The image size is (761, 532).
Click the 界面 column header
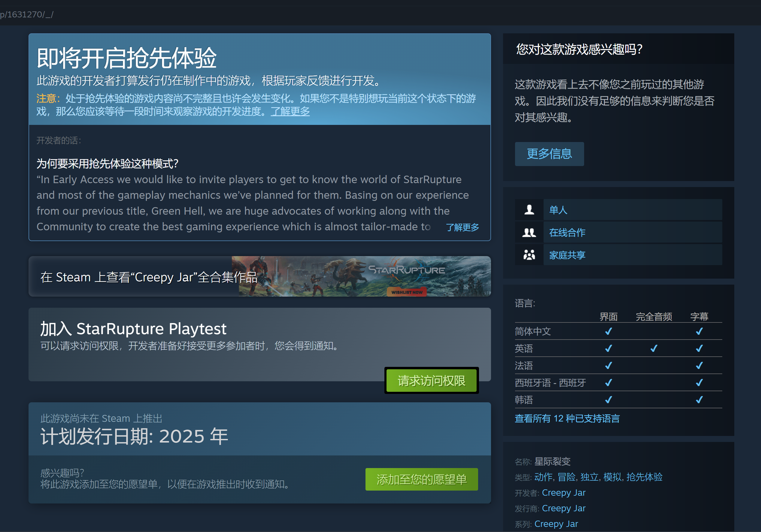pos(608,317)
